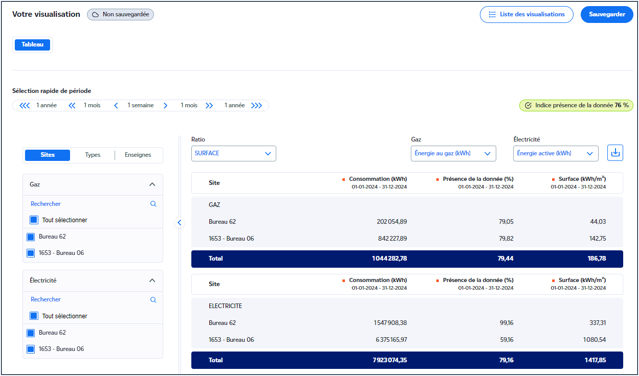Collapse the side panel with the left chevron
Screen dimensions: 639x376
point(179,223)
